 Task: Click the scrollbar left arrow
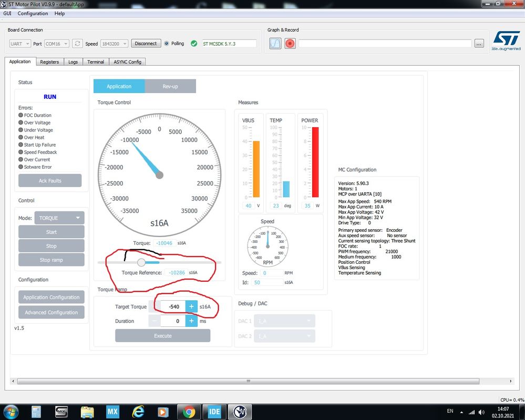pos(13,381)
